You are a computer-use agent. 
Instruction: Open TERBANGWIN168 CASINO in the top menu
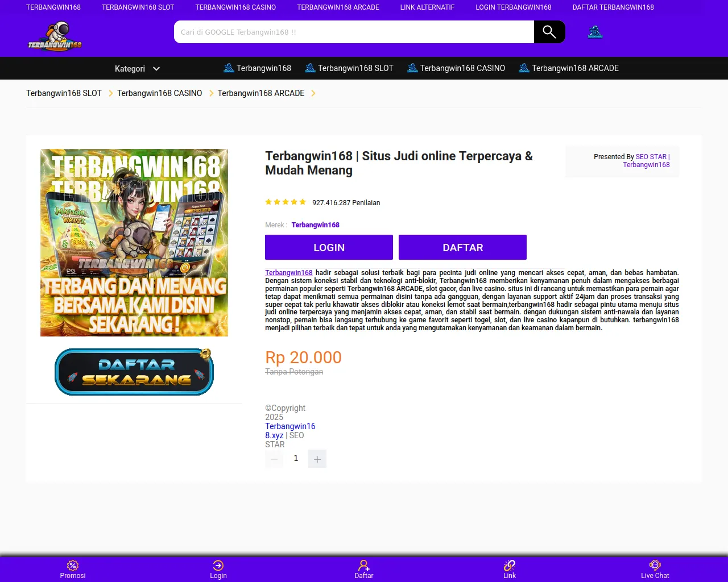pyautogui.click(x=235, y=7)
